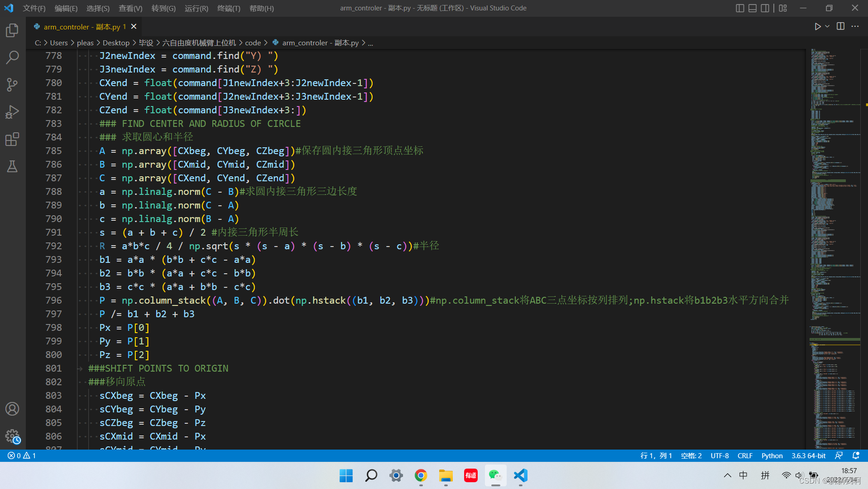The width and height of the screenshot is (868, 489).
Task: Click the 行 1, 列 1 cursor position
Action: (x=656, y=455)
